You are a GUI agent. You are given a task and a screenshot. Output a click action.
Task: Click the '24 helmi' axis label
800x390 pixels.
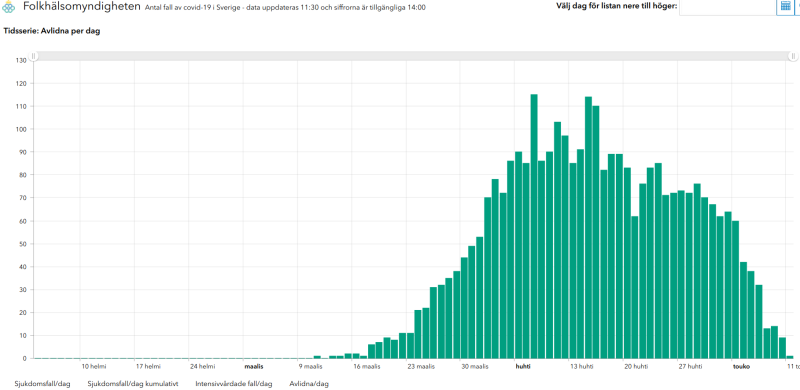pos(202,367)
